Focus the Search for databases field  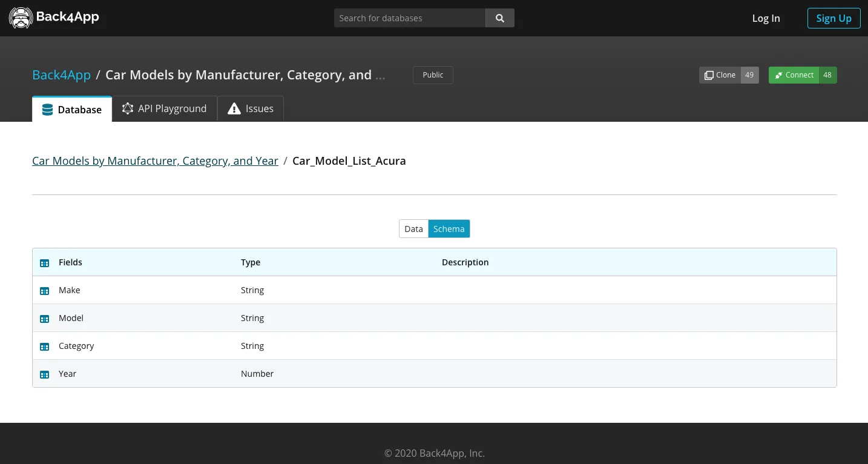[x=410, y=18]
